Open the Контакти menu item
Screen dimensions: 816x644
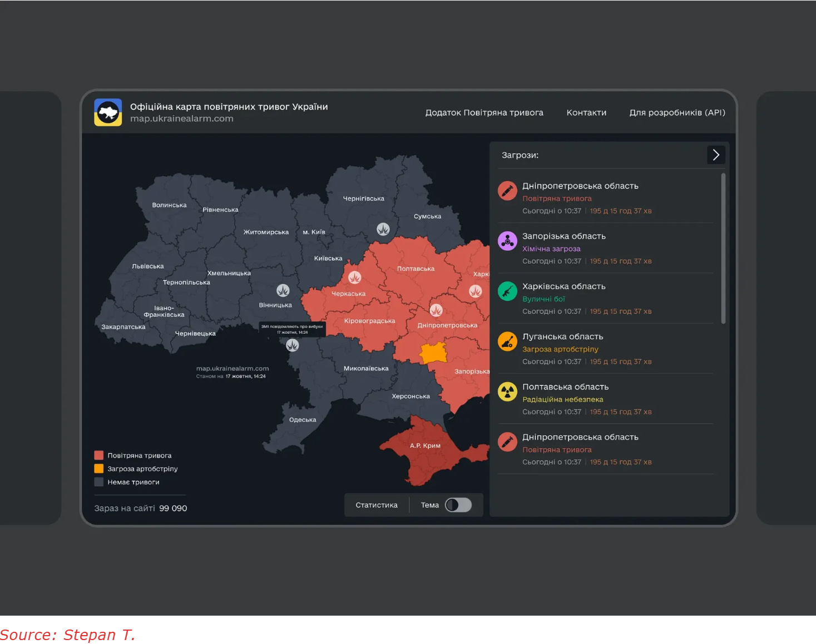586,112
